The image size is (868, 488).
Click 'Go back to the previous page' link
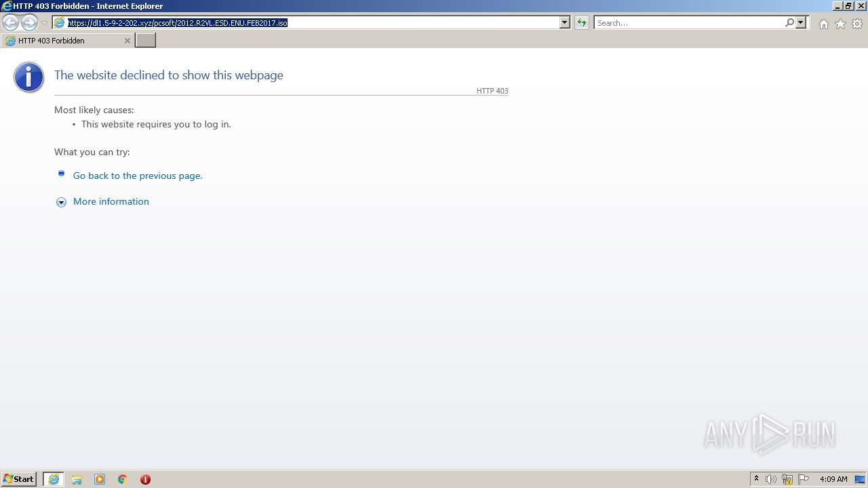138,176
